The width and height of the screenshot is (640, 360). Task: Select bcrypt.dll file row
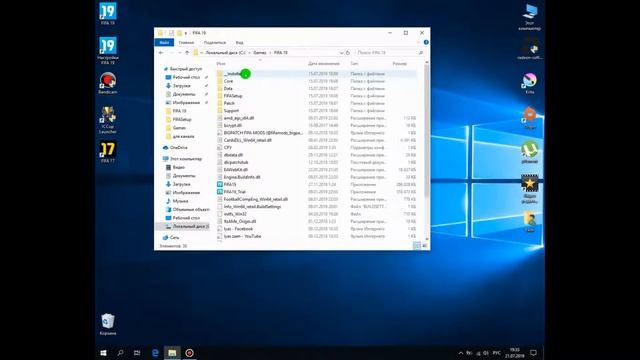click(316, 125)
